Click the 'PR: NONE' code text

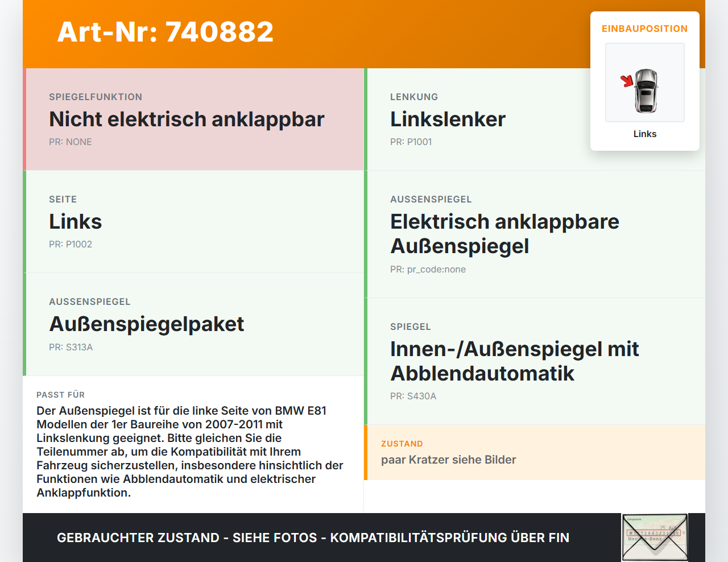click(x=71, y=142)
